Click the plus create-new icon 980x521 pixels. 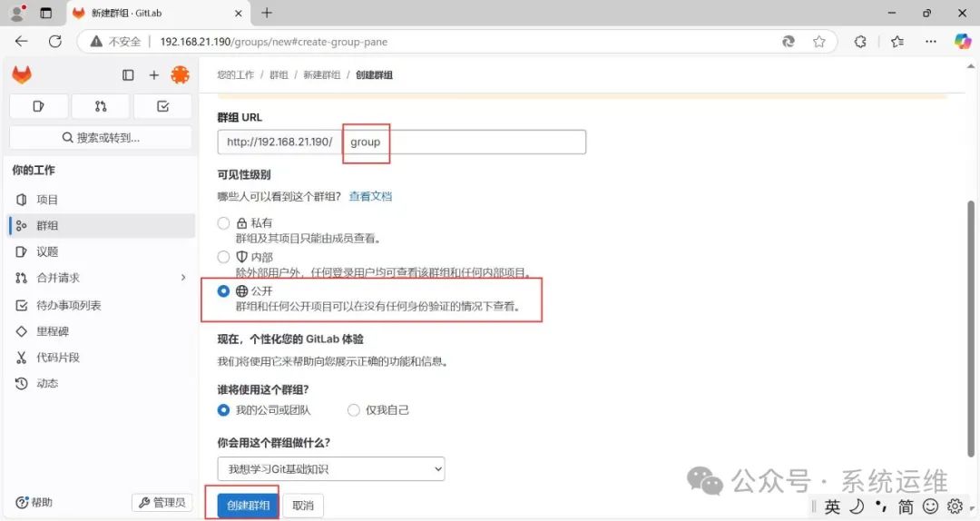[x=154, y=75]
